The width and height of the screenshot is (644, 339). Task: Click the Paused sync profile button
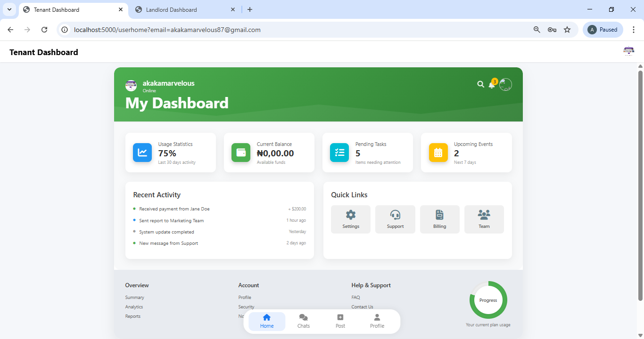point(603,29)
